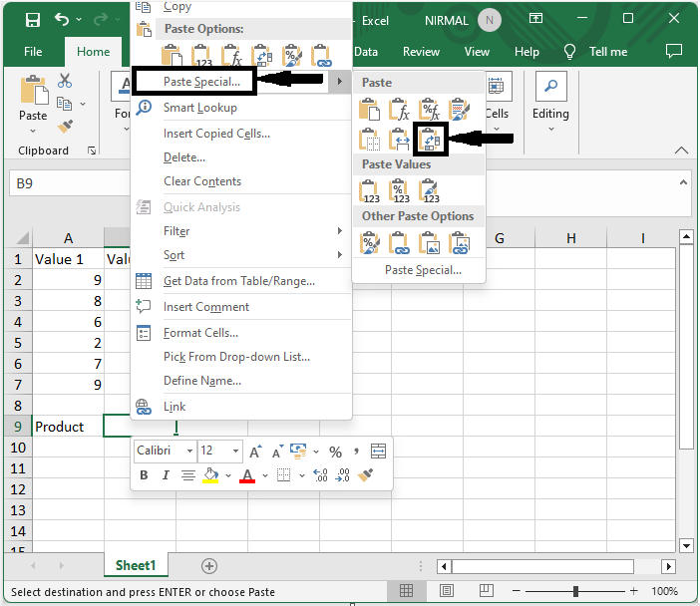Select Paste Link icon under Other Paste Options
The height and width of the screenshot is (606, 700).
tap(399, 243)
